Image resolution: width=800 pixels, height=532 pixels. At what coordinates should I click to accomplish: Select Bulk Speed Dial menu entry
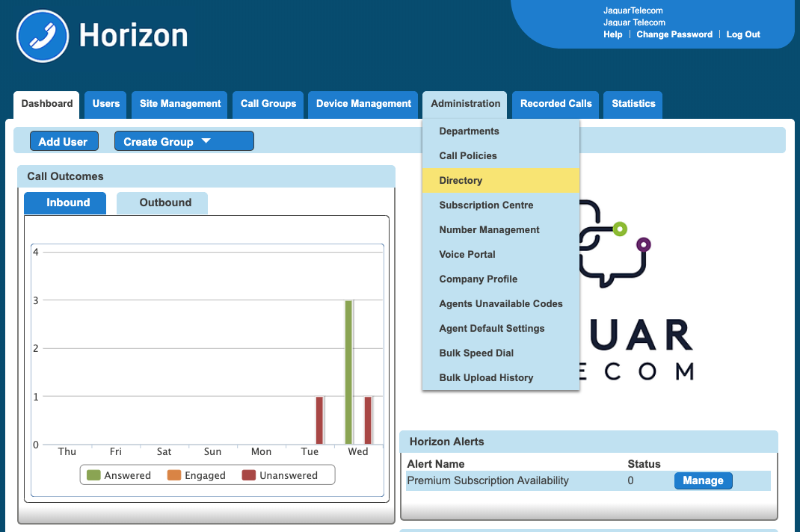(476, 353)
